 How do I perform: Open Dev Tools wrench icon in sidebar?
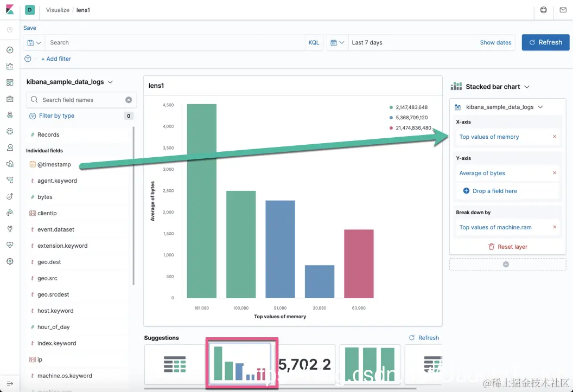[x=10, y=229]
